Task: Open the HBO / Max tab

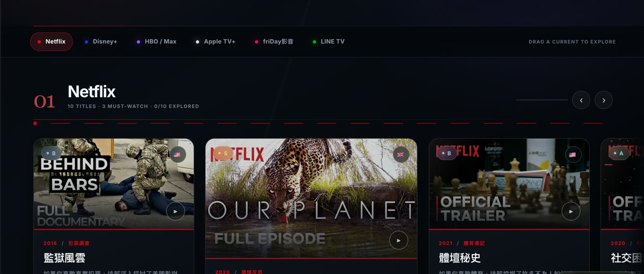Action: 156,41
